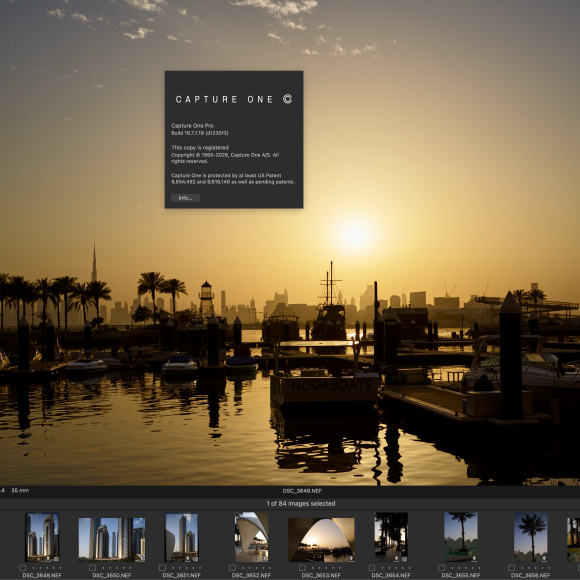Click the upload arrow icon on DSC_3652.NEF thumbnail
Image resolution: width=580 pixels, height=580 pixels.
[264, 558]
